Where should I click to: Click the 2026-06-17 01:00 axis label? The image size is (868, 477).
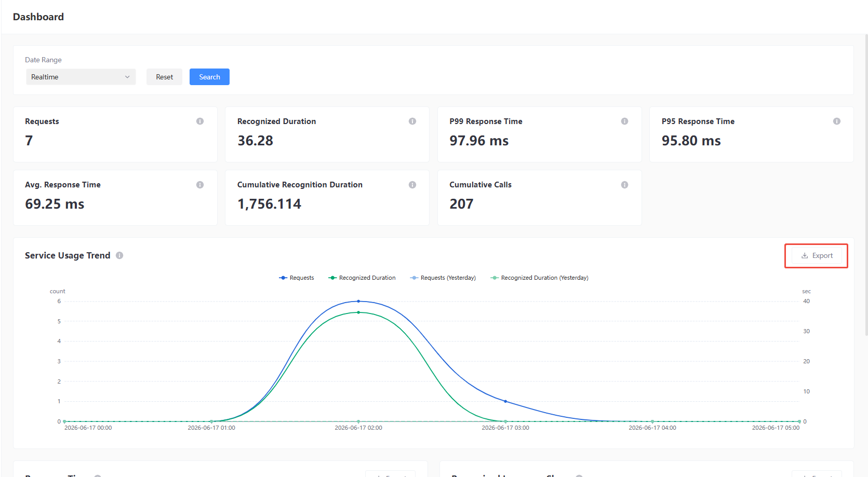[211, 428]
